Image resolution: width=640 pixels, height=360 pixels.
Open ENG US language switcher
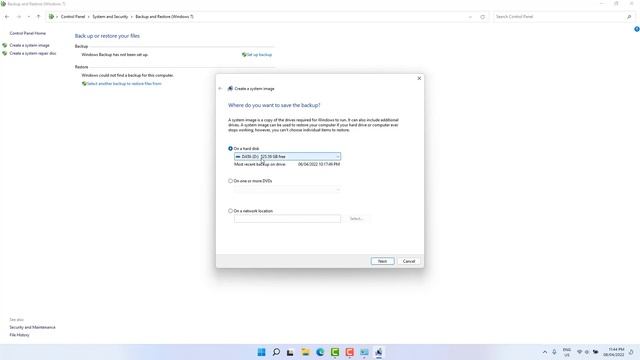click(567, 352)
